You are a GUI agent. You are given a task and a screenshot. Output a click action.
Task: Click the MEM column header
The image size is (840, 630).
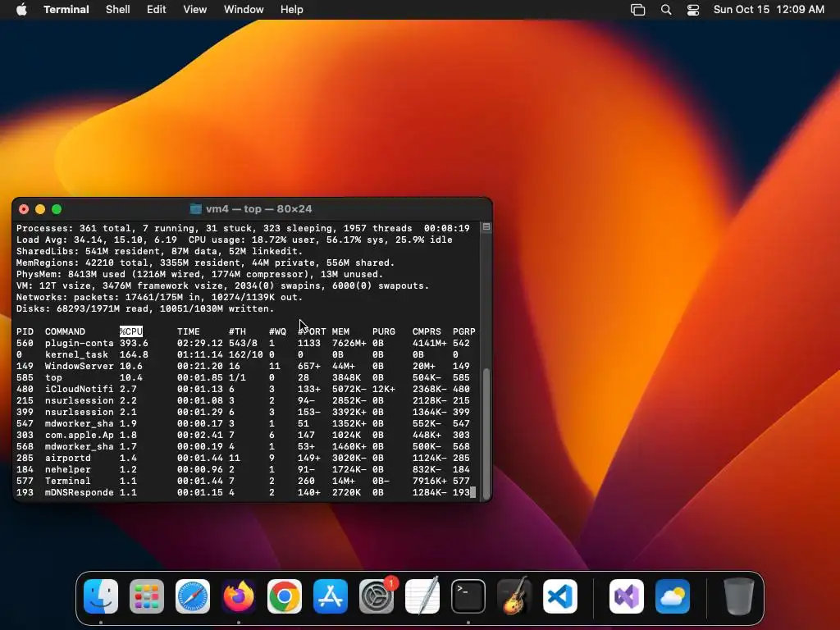[x=340, y=331]
